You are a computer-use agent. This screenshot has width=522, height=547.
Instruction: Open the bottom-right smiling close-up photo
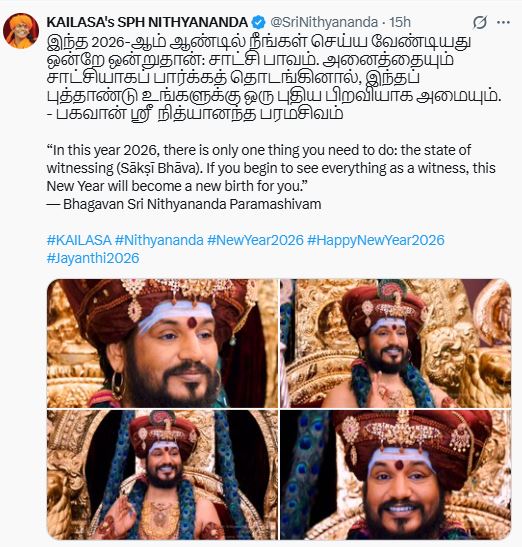pos(396,475)
